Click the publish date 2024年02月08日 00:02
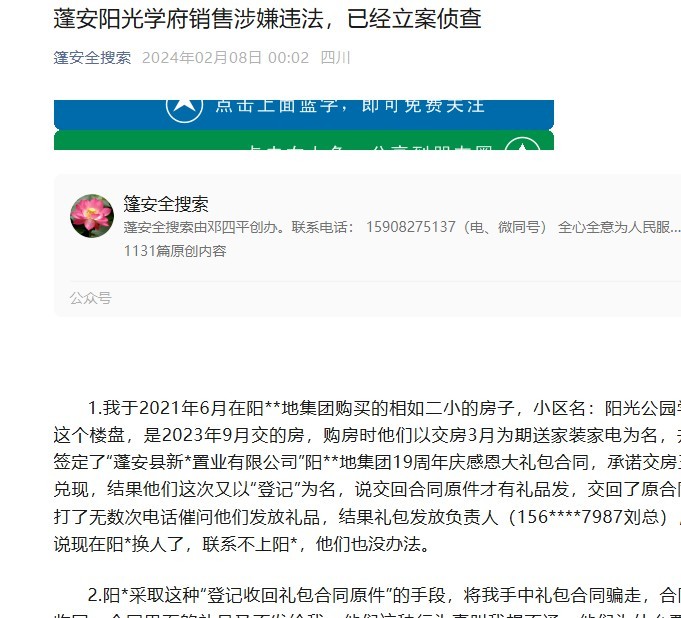The image size is (681, 618). (225, 58)
